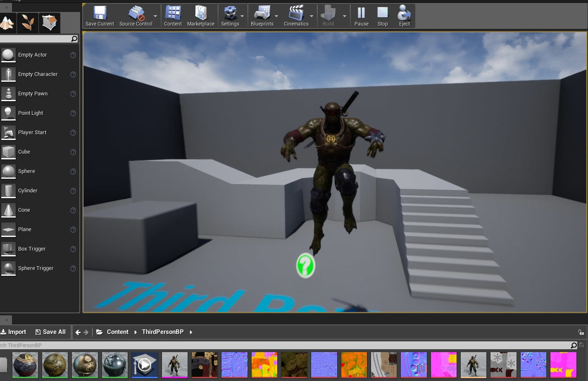588x381 pixels.
Task: Open the Settings gear toolbar icon
Action: click(230, 17)
